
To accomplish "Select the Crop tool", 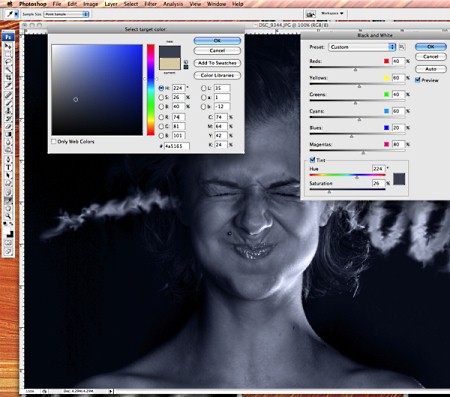I will pyautogui.click(x=8, y=77).
